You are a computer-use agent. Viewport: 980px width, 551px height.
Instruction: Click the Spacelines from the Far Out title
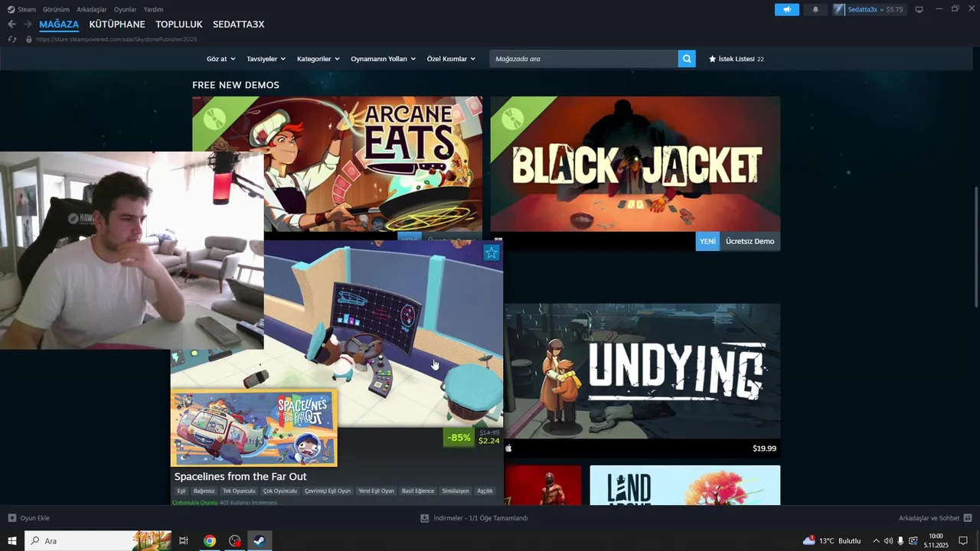coord(240,477)
